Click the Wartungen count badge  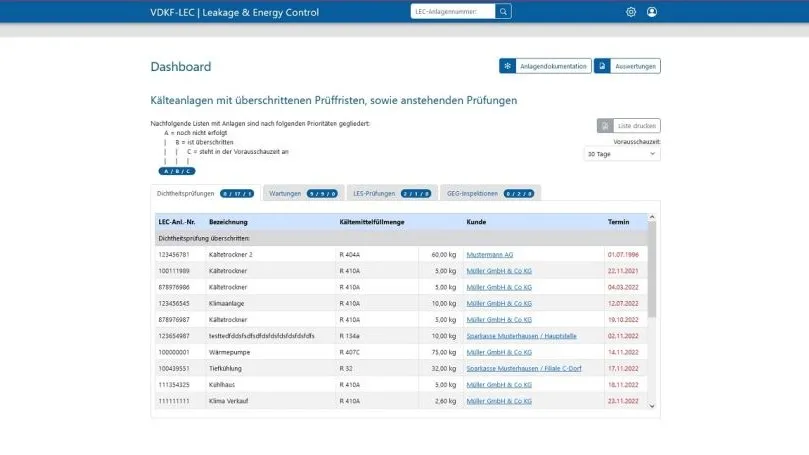(322, 194)
